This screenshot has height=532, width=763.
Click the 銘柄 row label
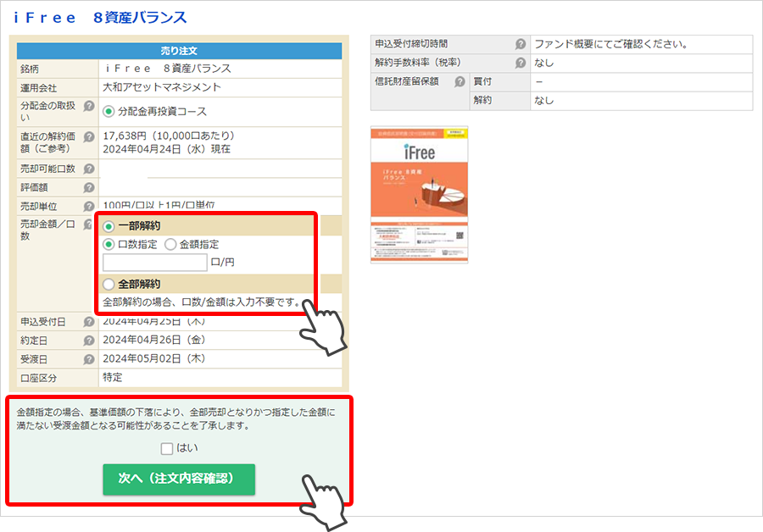point(30,69)
